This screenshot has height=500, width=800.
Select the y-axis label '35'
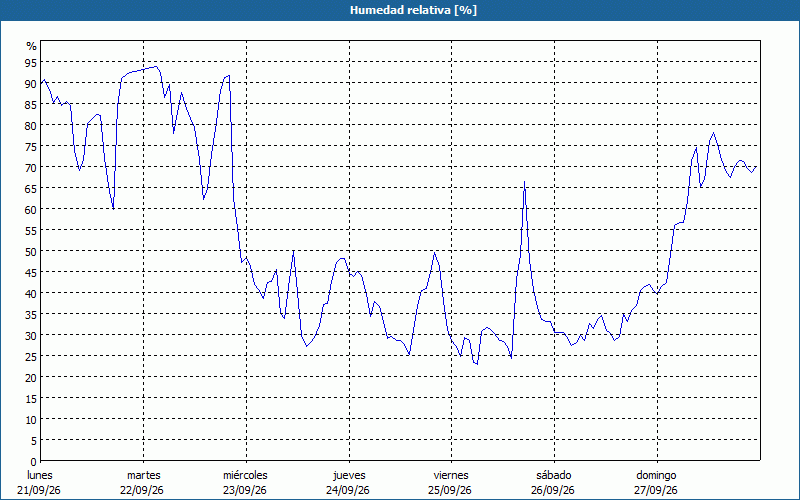[x=31, y=314]
